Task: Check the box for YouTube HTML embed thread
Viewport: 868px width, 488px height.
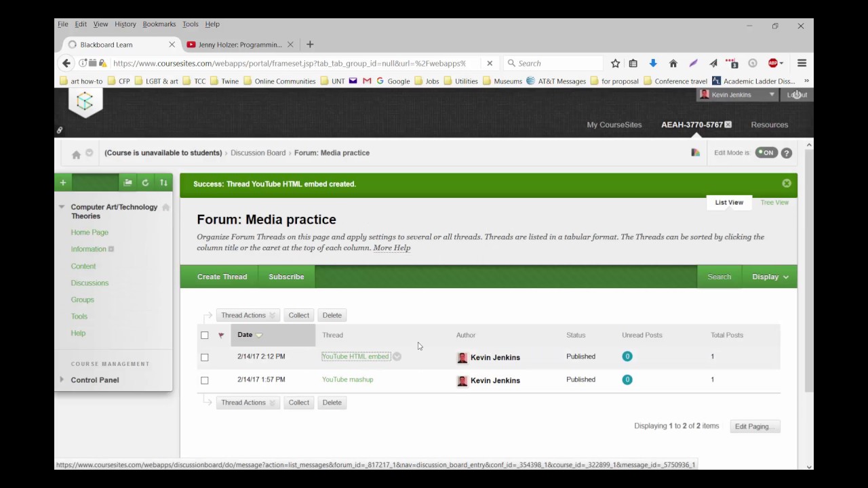Action: coord(205,357)
